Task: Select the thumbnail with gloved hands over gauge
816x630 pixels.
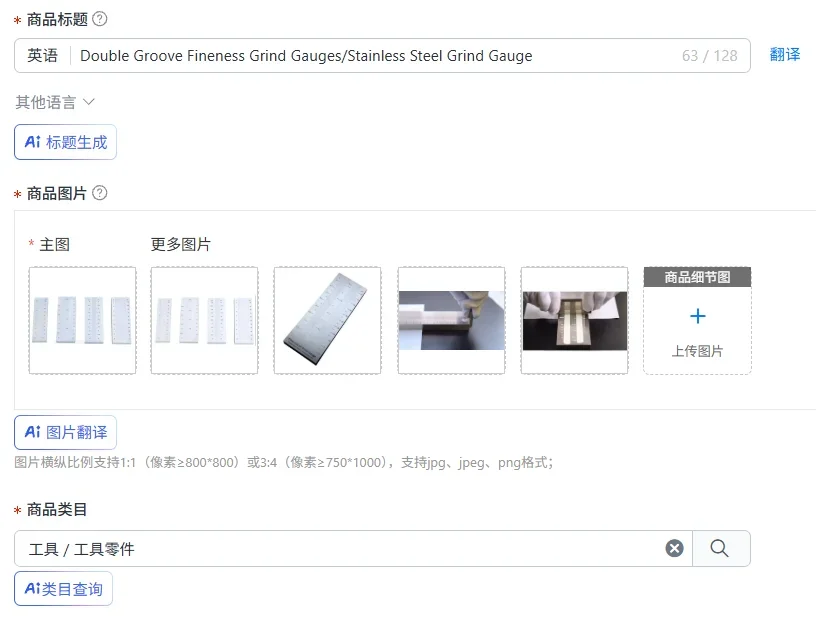Action: pos(575,320)
